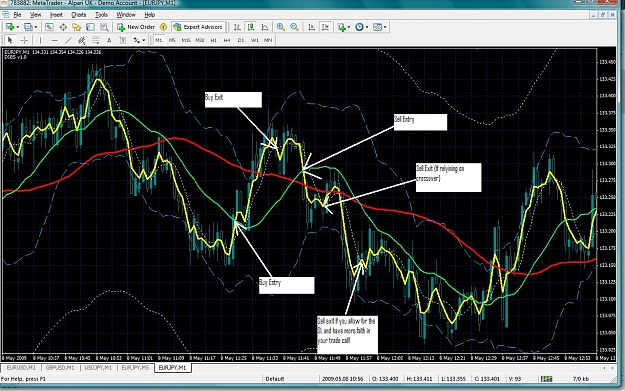Expand the arrows objects dropdown arrow
625x391 pixels.
click(144, 40)
